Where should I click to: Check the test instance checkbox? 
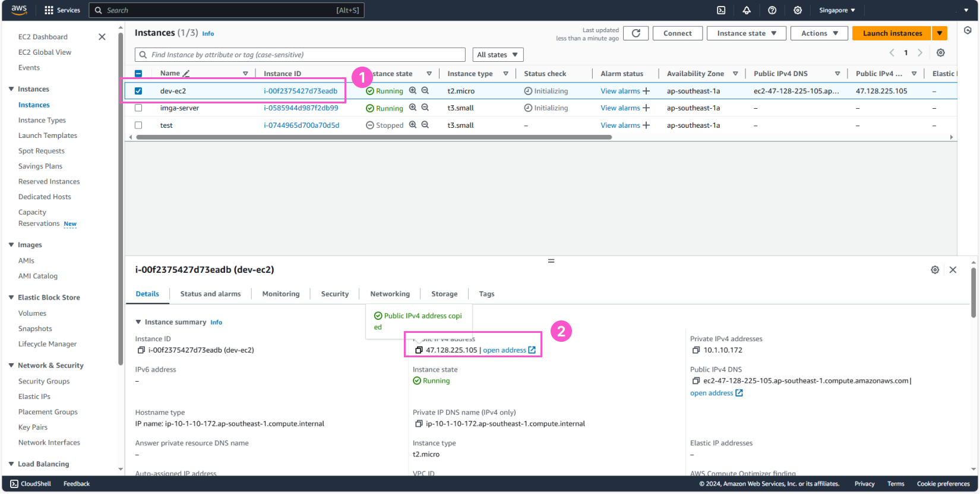coord(138,125)
